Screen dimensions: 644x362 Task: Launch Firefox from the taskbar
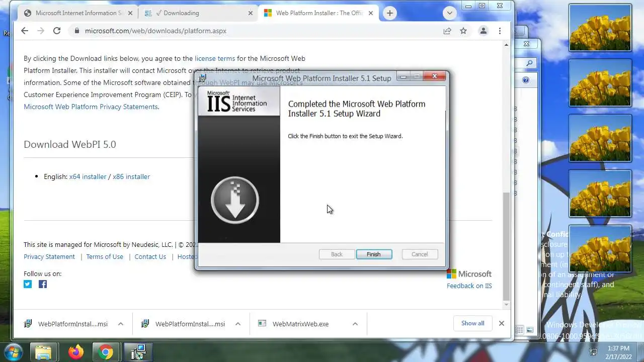(x=76, y=352)
